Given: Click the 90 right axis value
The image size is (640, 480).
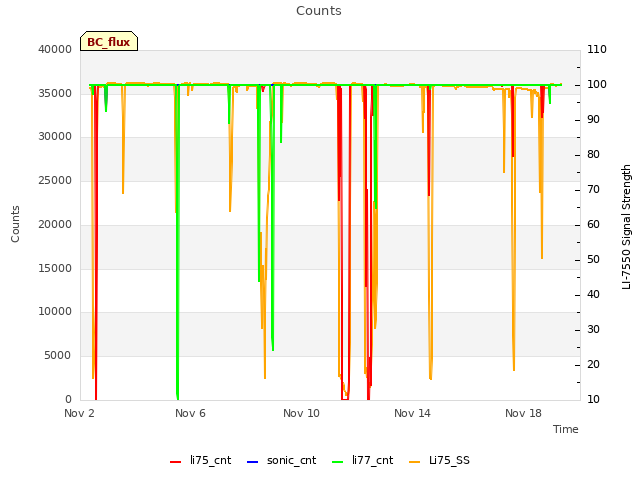Looking at the screenshot, I should tap(593, 120).
